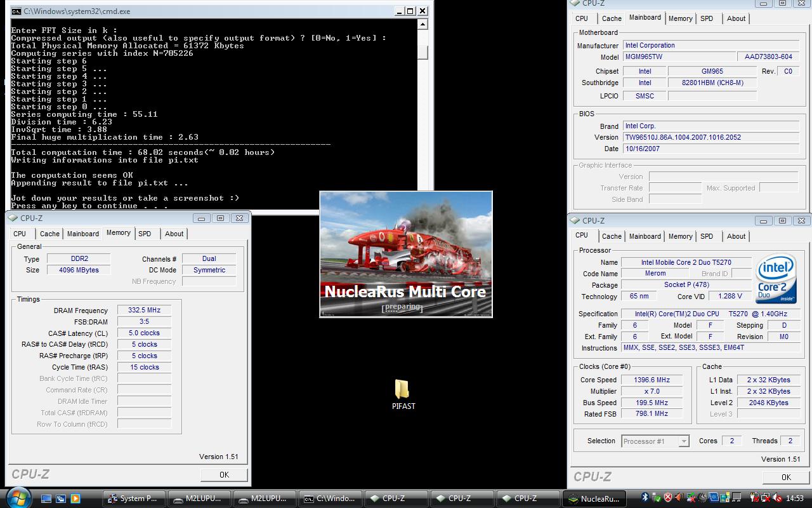The width and height of the screenshot is (812, 508).
Task: Click the NucleaRus Multi Core splash image
Action: [406, 254]
